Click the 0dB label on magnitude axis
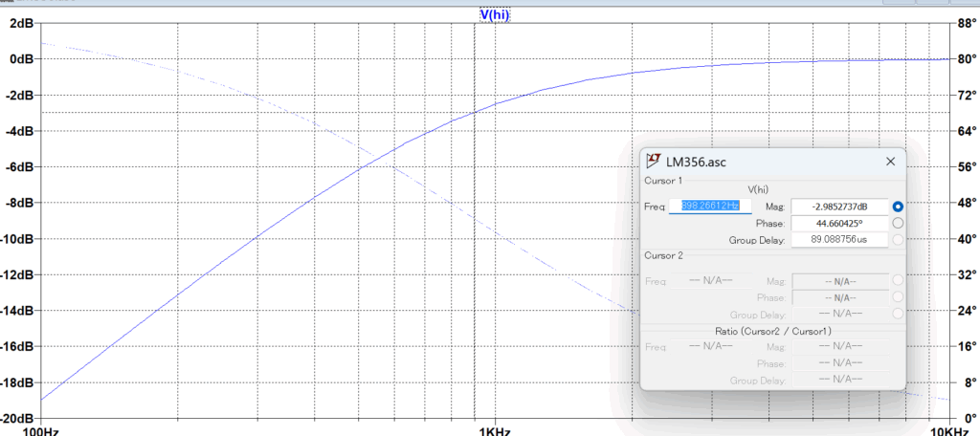Screen dimensions: 980x436 (x=21, y=59)
